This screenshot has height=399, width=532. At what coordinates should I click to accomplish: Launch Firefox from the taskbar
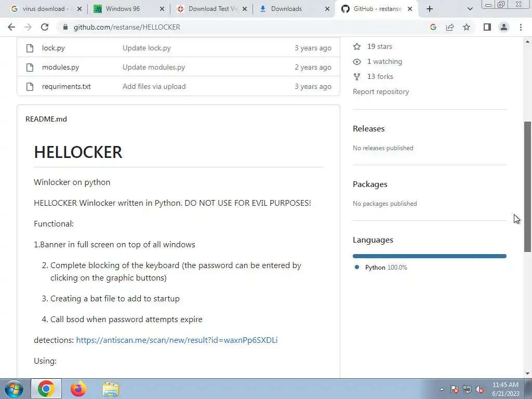coord(78,389)
